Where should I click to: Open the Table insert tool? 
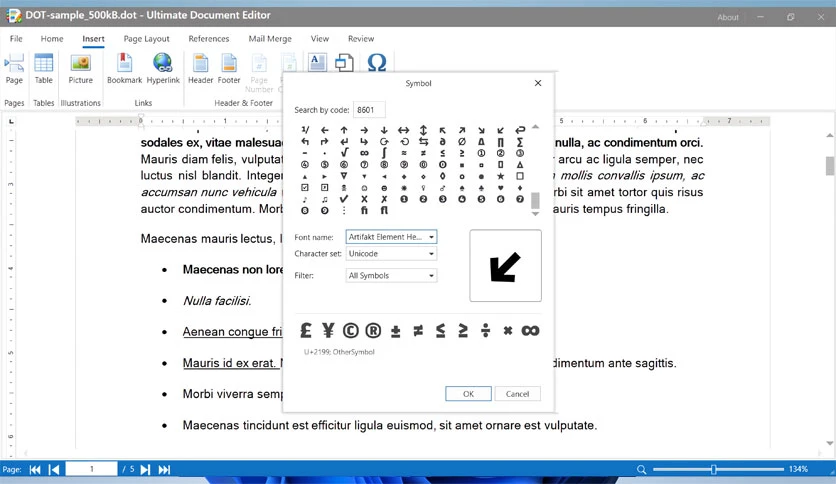44,68
